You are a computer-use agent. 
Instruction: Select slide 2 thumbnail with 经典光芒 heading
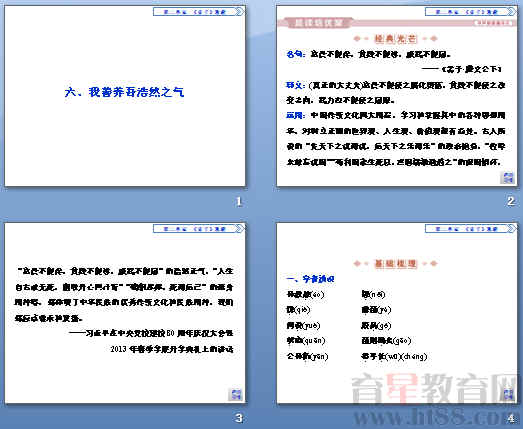click(x=397, y=96)
